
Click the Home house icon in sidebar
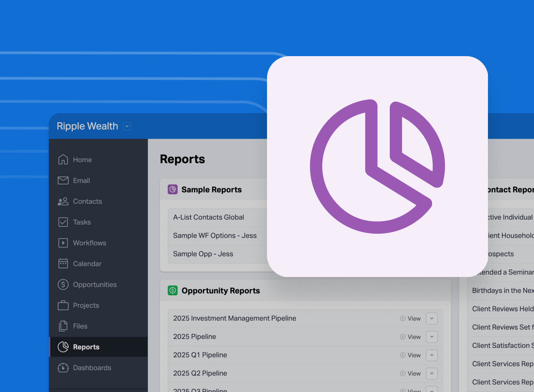(x=63, y=159)
